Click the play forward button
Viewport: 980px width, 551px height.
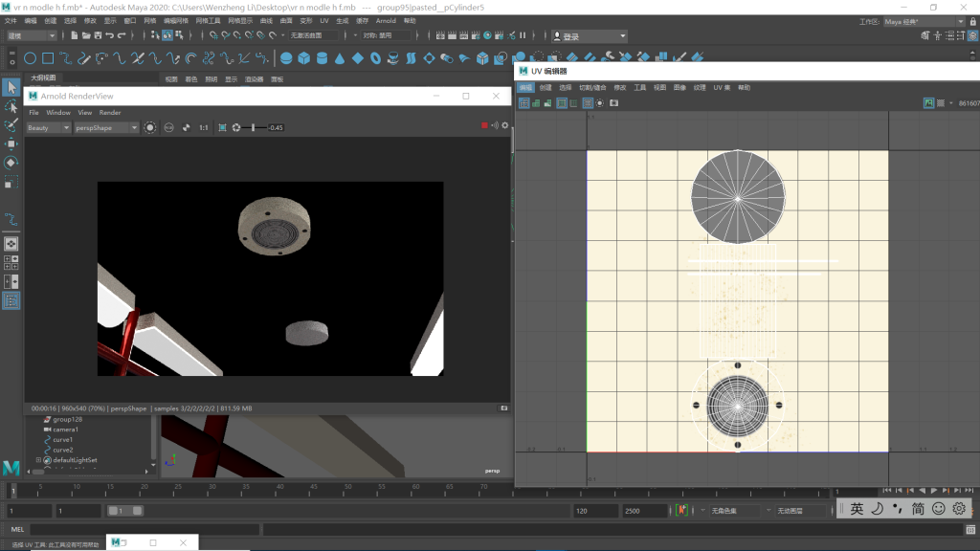click(933, 491)
